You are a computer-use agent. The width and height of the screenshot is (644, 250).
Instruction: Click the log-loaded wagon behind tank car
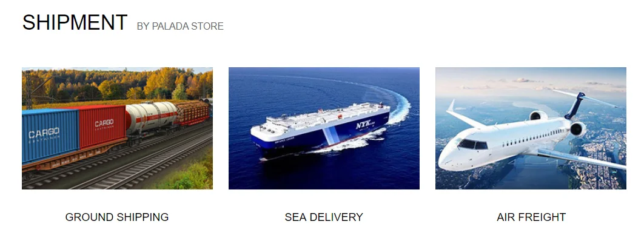click(193, 113)
